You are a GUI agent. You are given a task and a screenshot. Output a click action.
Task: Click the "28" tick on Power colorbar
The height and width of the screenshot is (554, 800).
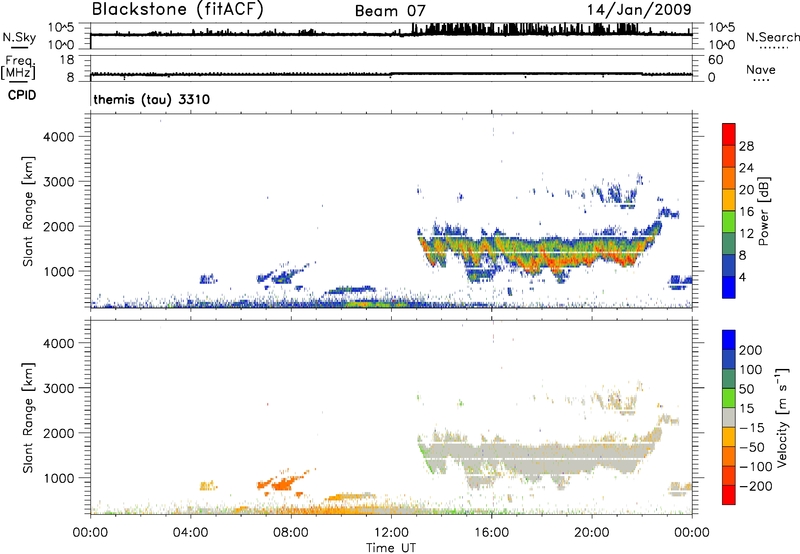click(746, 146)
